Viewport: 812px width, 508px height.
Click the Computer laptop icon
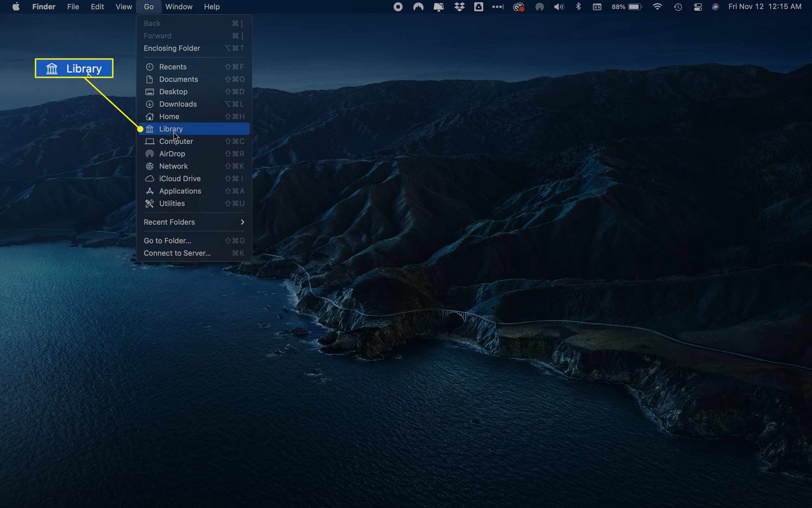coord(149,141)
